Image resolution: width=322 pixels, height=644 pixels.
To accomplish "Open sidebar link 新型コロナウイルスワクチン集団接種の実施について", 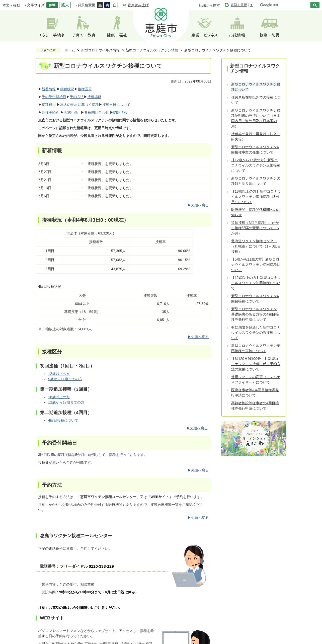I will pyautogui.click(x=256, y=348).
